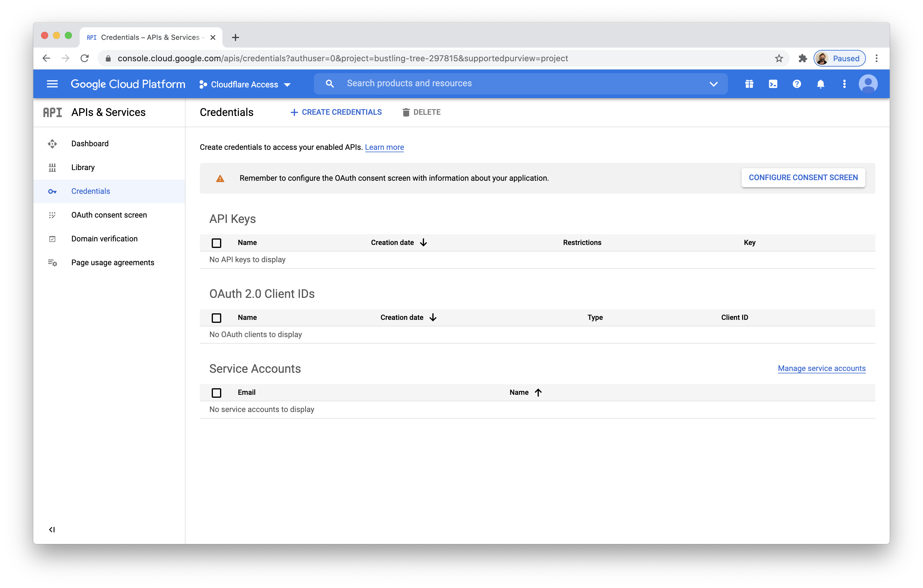Select all rows in API Keys table
Image resolution: width=923 pixels, height=588 pixels.
tap(216, 243)
